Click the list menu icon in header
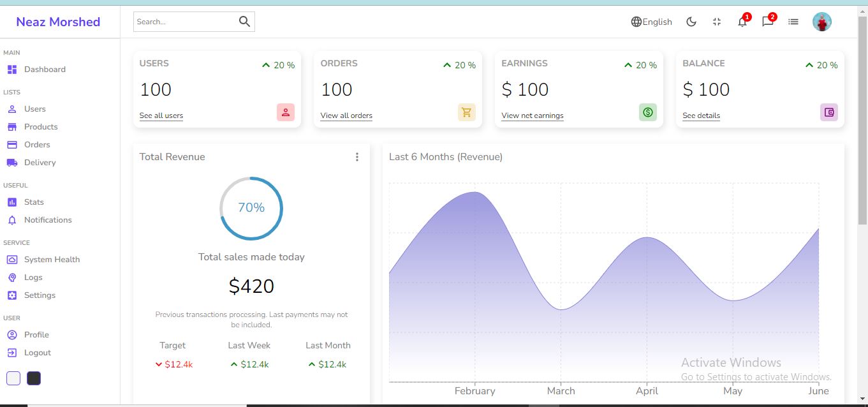 coord(793,22)
